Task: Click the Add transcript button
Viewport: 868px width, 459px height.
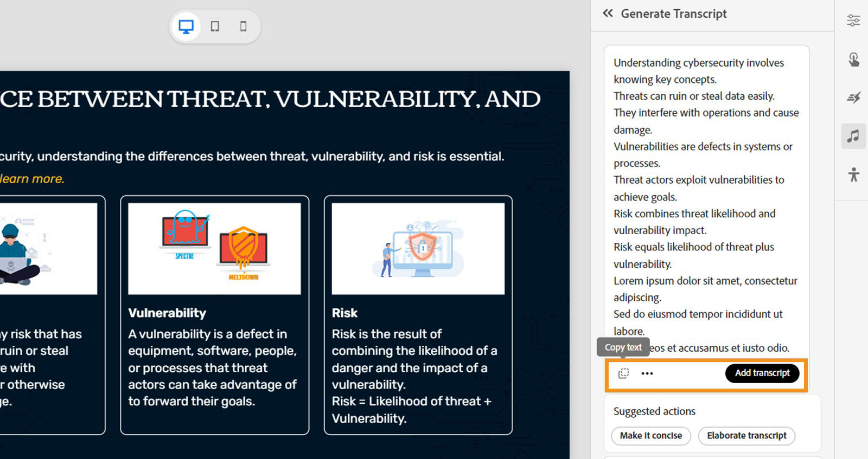Action: coord(762,373)
